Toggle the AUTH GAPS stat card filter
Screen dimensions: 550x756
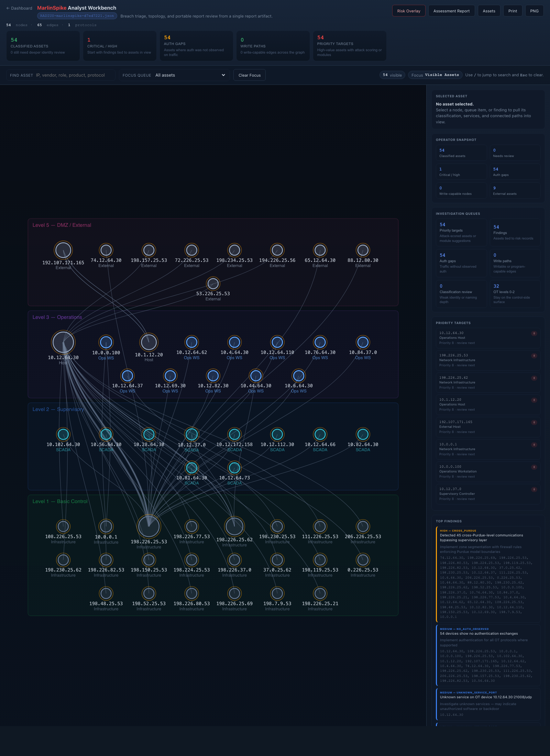click(196, 46)
